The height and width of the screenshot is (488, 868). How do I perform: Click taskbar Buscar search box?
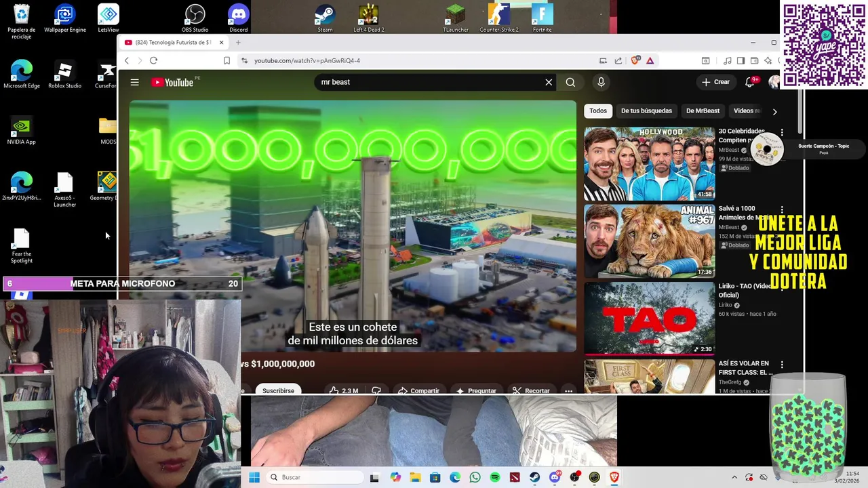[x=313, y=477]
